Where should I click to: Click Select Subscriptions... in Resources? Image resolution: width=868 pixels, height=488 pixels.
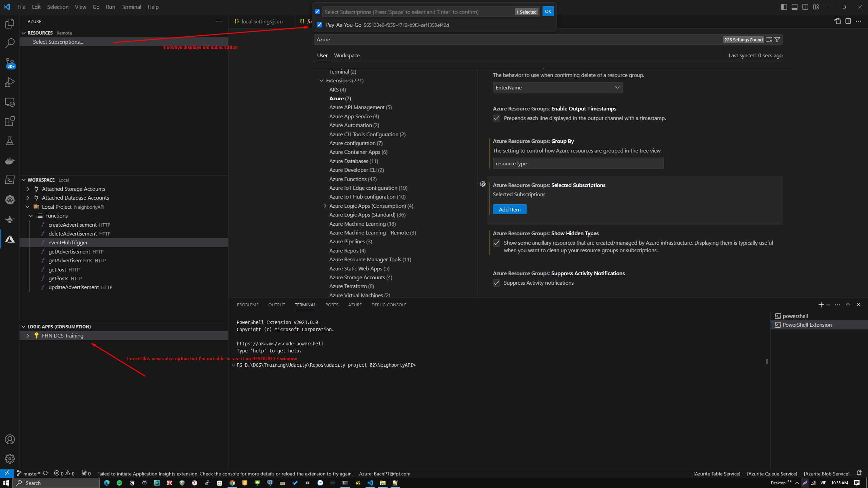pyautogui.click(x=58, y=42)
